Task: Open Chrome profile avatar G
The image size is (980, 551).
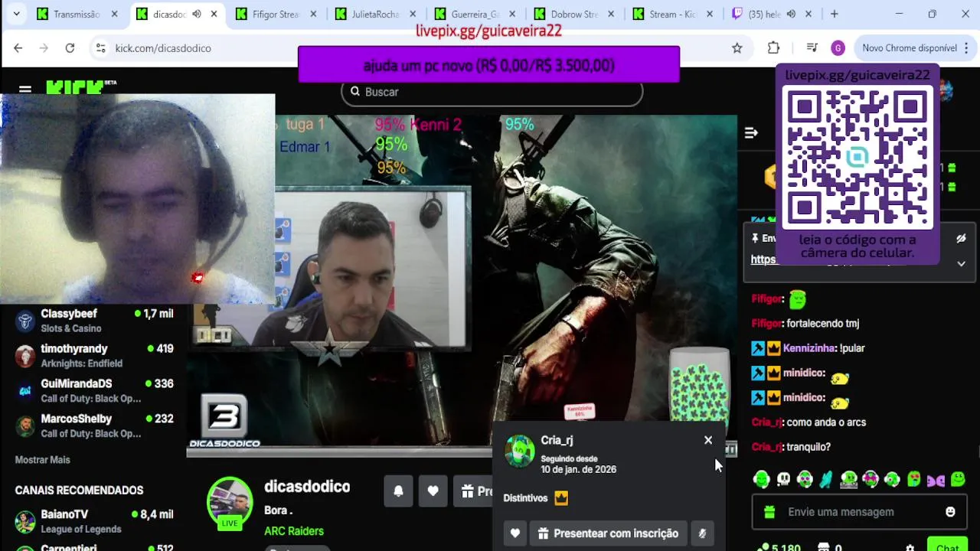Action: coord(838,47)
